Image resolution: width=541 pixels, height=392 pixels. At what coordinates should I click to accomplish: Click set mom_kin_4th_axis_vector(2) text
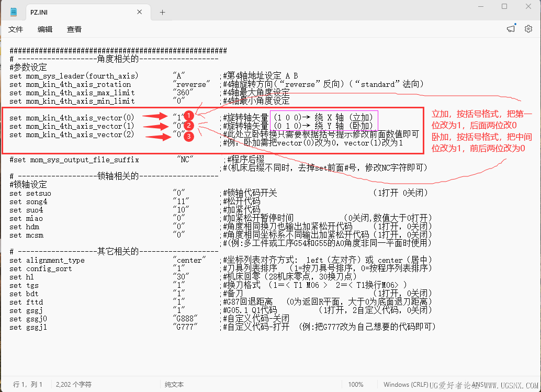(x=72, y=135)
